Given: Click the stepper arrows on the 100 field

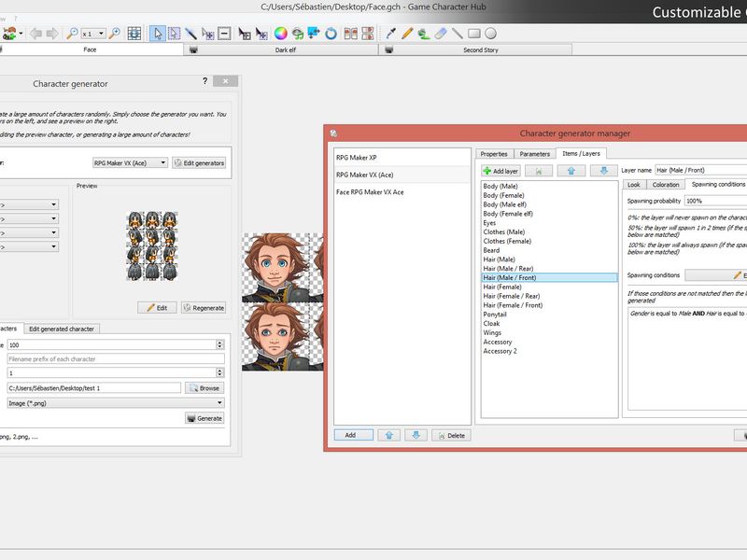Looking at the screenshot, I should (x=219, y=344).
